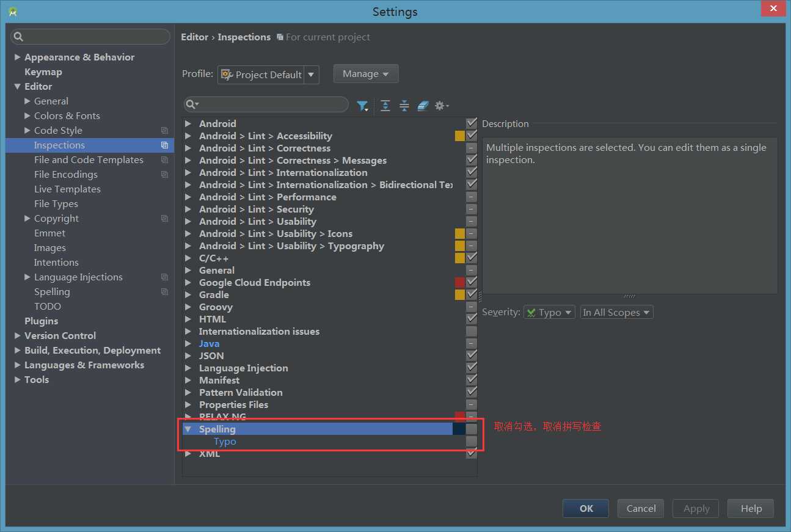Select Keymap in the settings sidebar
The width and height of the screenshot is (791, 532).
[x=43, y=72]
